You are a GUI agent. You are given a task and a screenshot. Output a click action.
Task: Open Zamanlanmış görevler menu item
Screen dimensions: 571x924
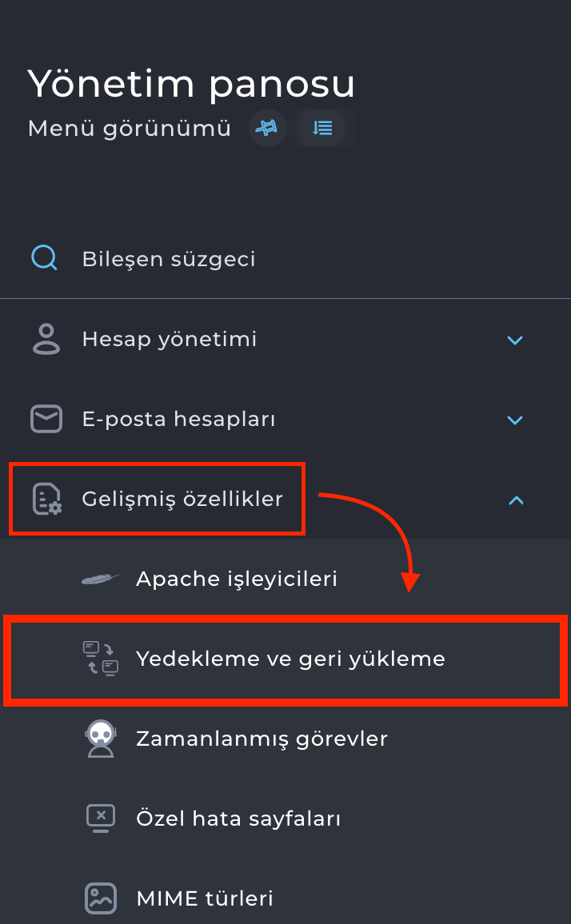262,739
